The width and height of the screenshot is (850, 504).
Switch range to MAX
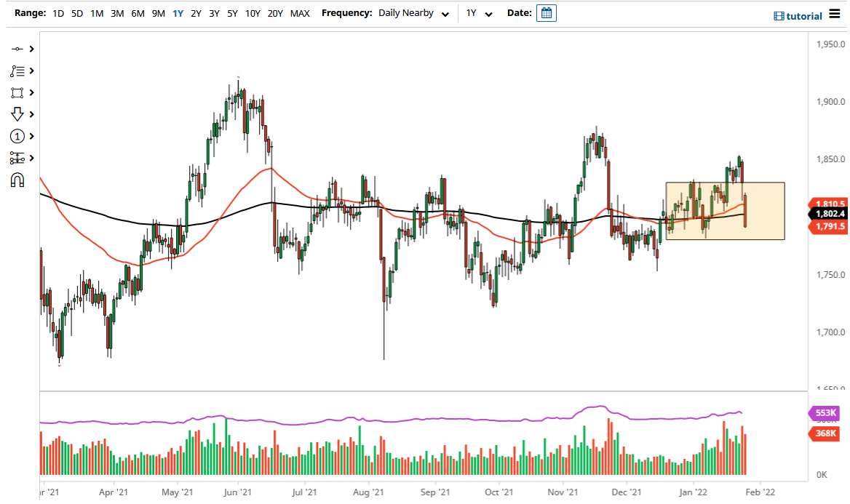point(299,12)
